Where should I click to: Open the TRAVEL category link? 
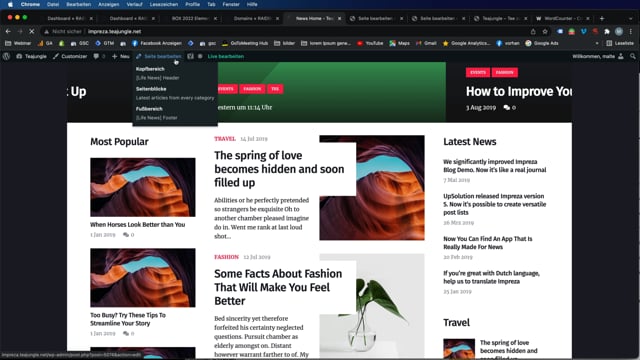pyautogui.click(x=225, y=139)
